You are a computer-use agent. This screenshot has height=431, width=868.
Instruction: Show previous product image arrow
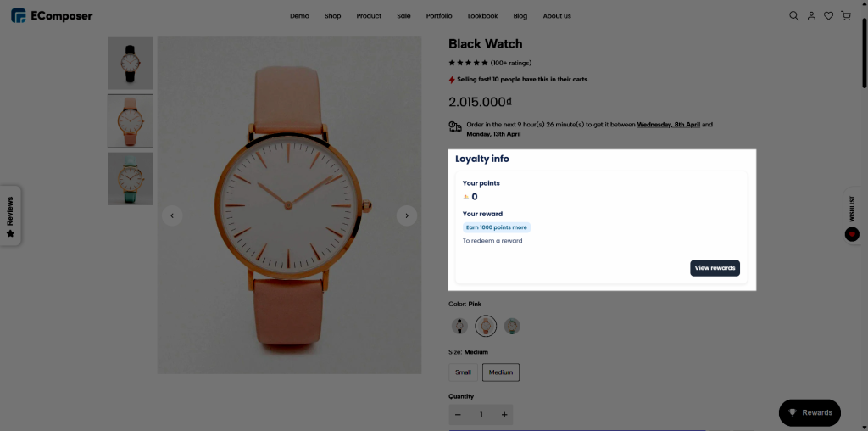click(172, 215)
